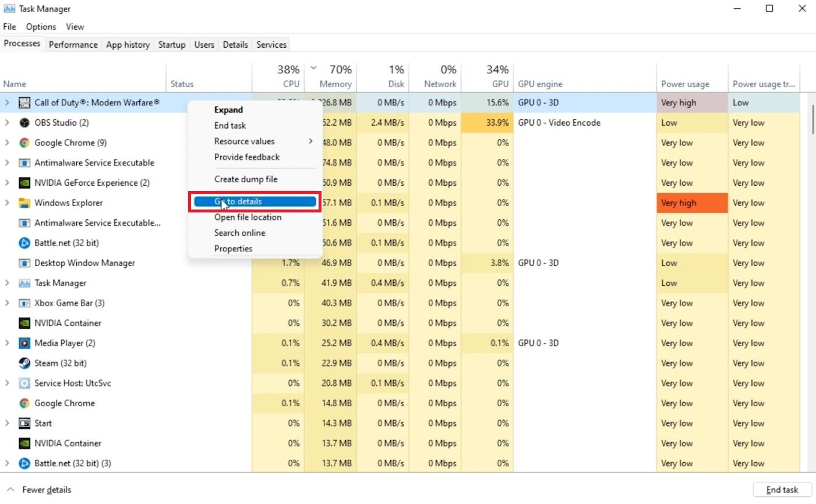This screenshot has height=504, width=816.
Task: Sort processes by the Memory column header
Action: tap(335, 84)
